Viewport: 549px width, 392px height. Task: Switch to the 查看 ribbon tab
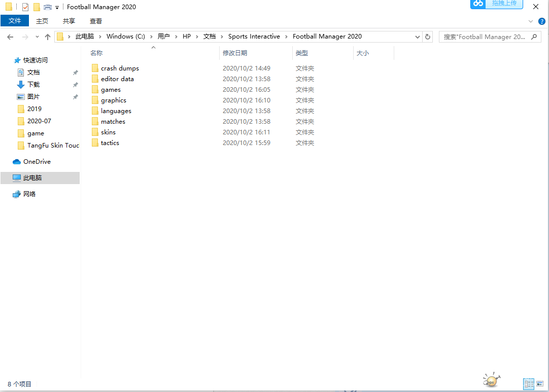click(96, 21)
